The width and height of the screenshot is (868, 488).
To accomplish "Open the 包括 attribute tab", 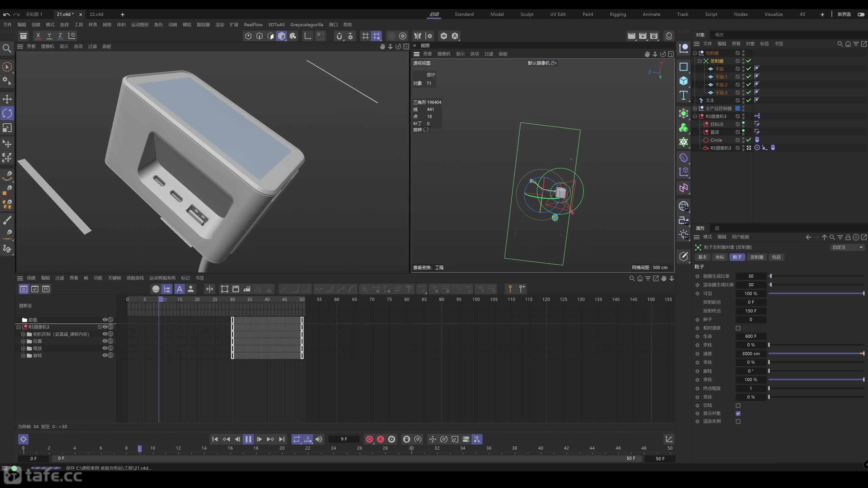I will pyautogui.click(x=776, y=257).
